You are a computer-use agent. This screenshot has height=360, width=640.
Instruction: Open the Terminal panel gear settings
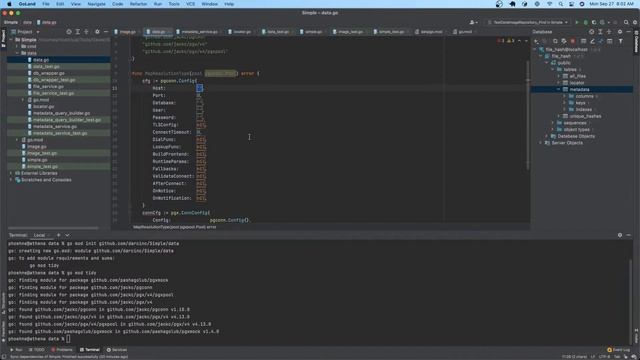(620, 235)
